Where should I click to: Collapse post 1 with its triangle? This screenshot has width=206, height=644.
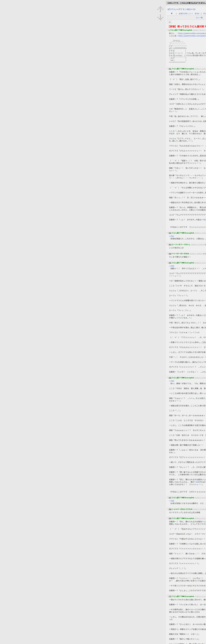pyautogui.click(x=167, y=30)
